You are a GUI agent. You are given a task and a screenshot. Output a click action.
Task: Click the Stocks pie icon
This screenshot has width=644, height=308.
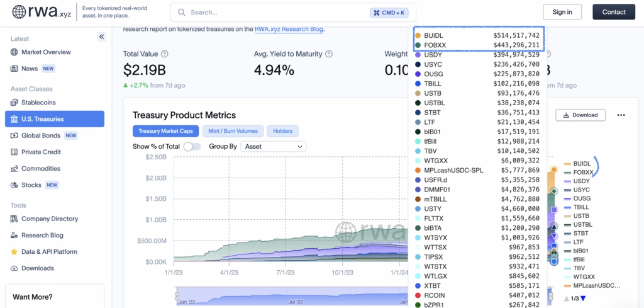14,185
